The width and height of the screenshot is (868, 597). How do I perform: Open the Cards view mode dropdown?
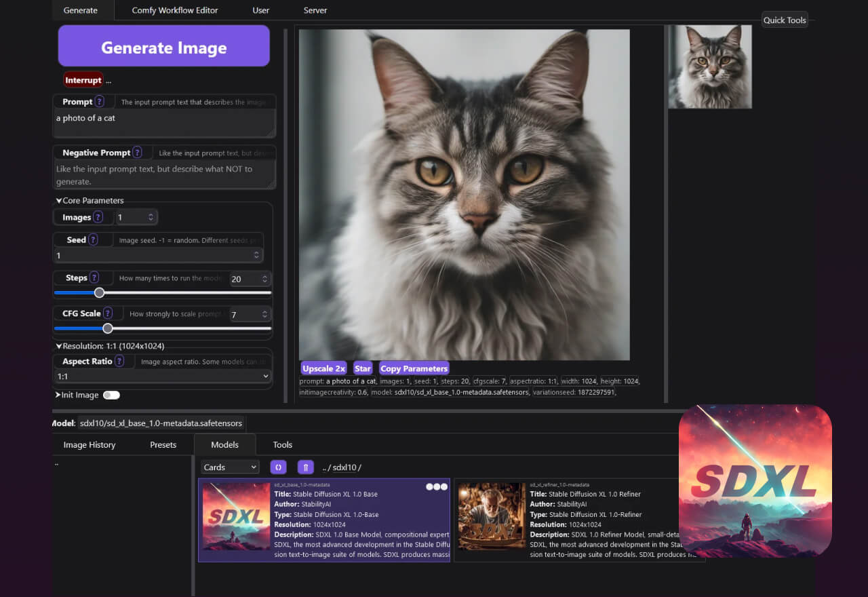pos(230,467)
